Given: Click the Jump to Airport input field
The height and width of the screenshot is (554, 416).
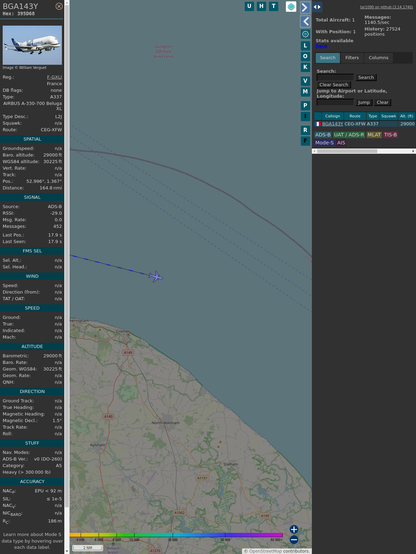Looking at the screenshot, I should tap(335, 102).
